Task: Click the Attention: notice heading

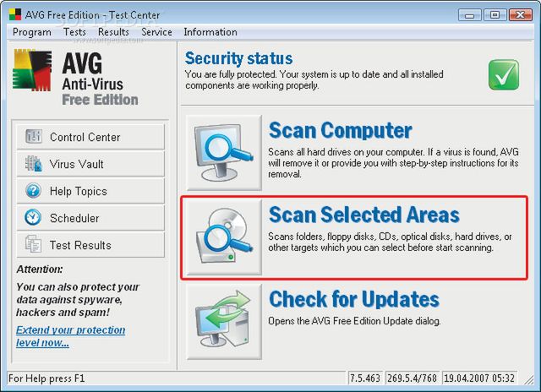Action: coord(40,269)
